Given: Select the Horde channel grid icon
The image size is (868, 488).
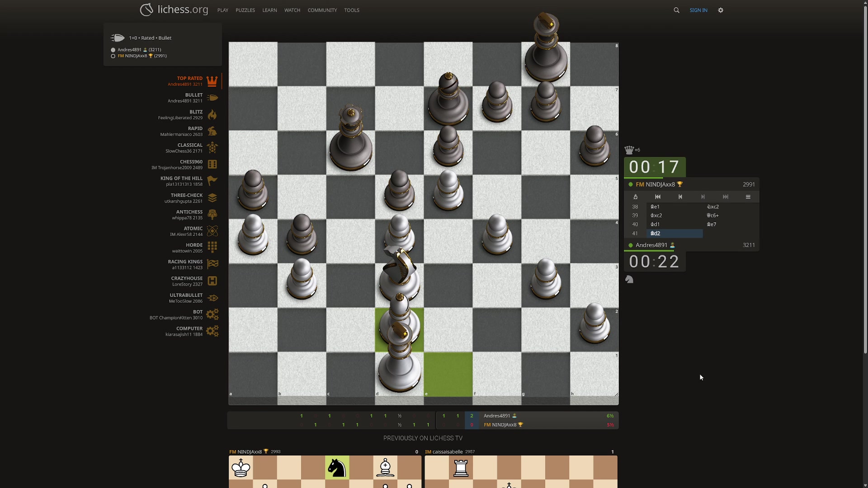Looking at the screenshot, I should pos(212,248).
